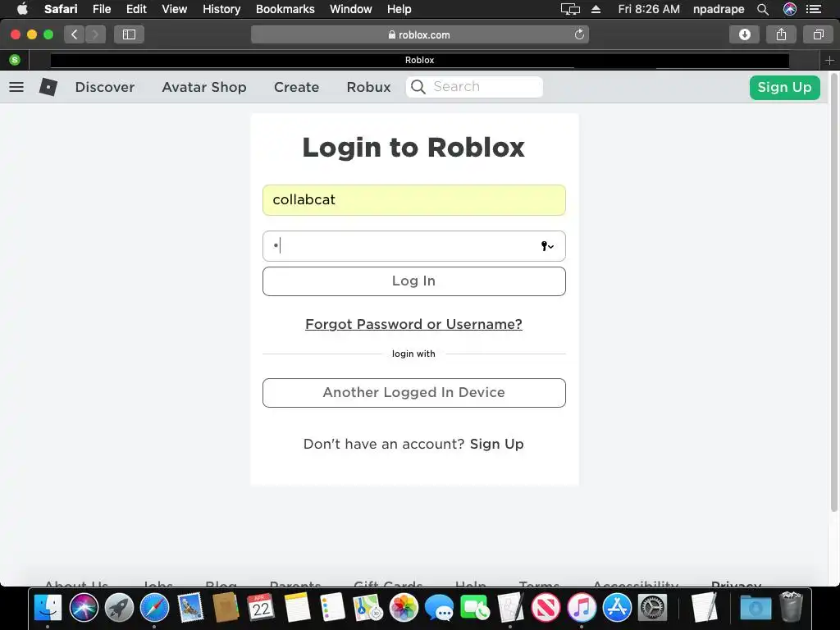Click the Safari back arrow
Image resolution: width=840 pixels, height=630 pixels.
(x=75, y=34)
